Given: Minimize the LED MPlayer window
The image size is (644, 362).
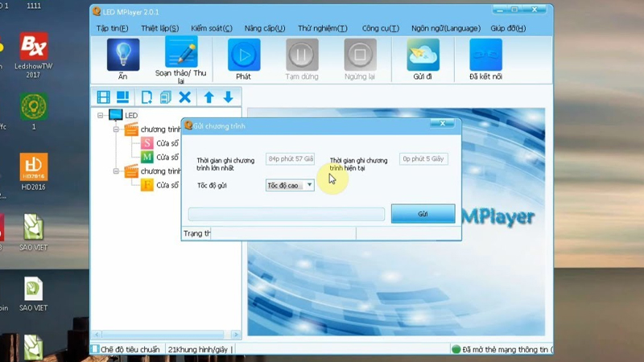Looking at the screenshot, I should [x=500, y=10].
